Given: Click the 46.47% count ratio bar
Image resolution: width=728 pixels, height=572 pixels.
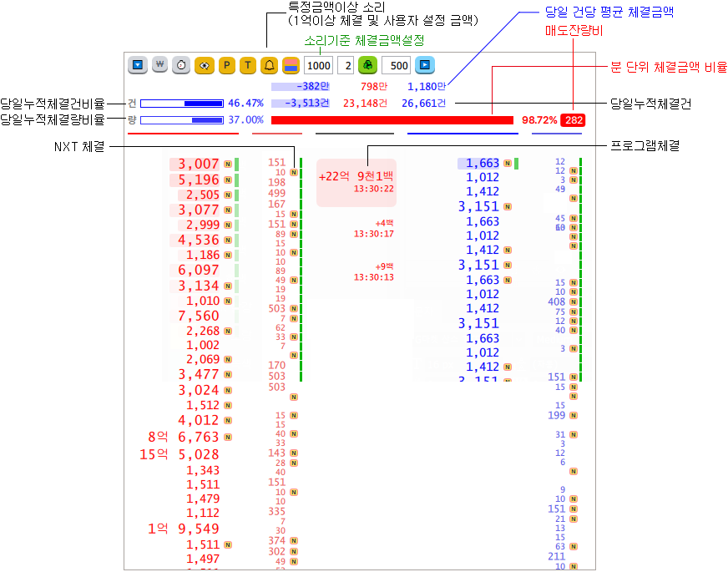Looking at the screenshot, I should (181, 104).
